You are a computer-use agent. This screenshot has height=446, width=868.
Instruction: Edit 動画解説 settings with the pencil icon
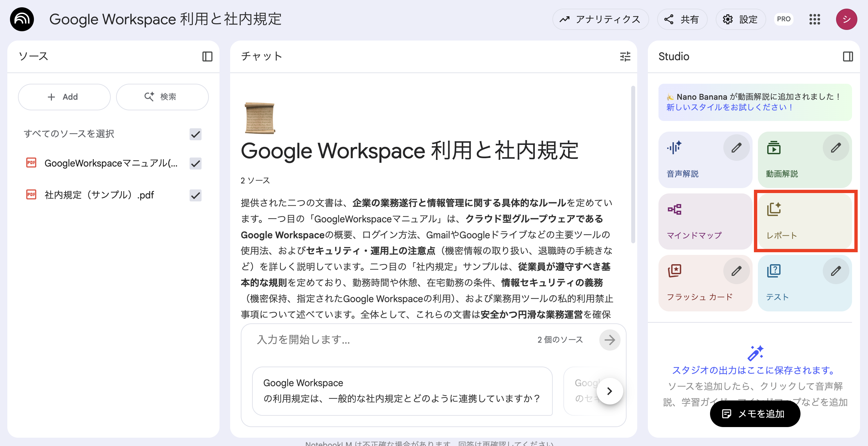(x=836, y=147)
